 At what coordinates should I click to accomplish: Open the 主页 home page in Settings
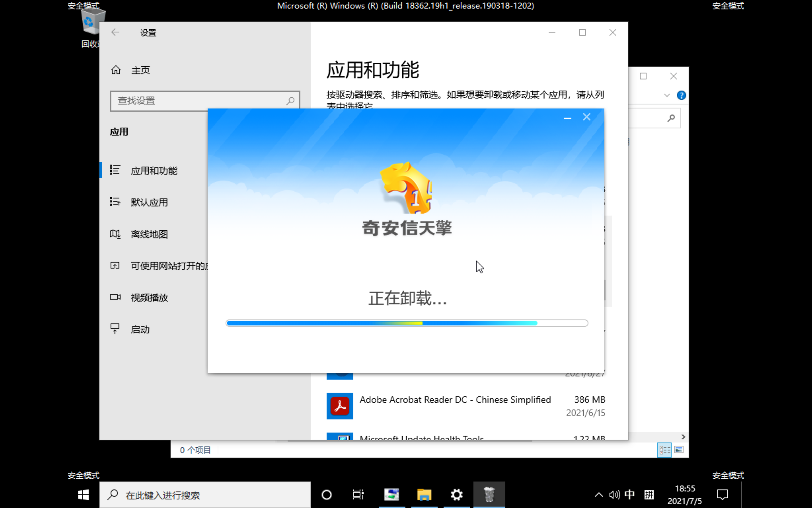(140, 70)
